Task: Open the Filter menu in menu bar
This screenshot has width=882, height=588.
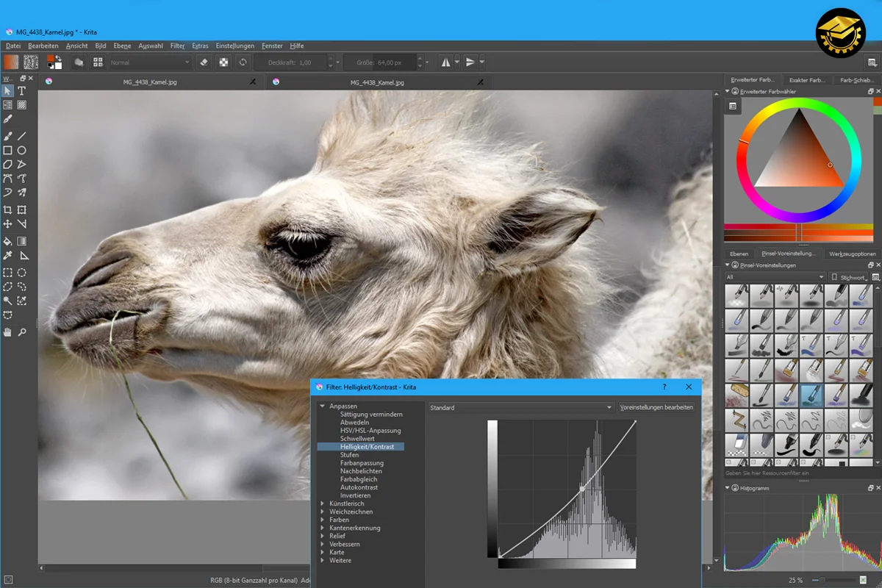Action: pos(177,46)
